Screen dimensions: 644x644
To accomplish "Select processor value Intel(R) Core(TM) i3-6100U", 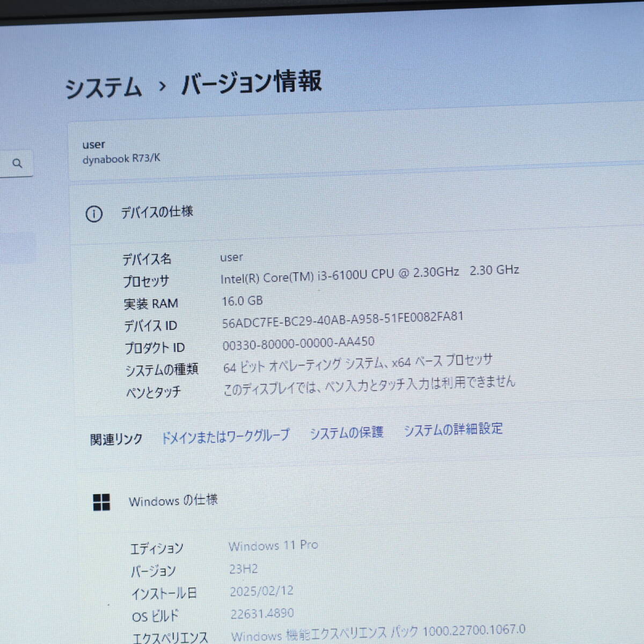I will tap(370, 274).
